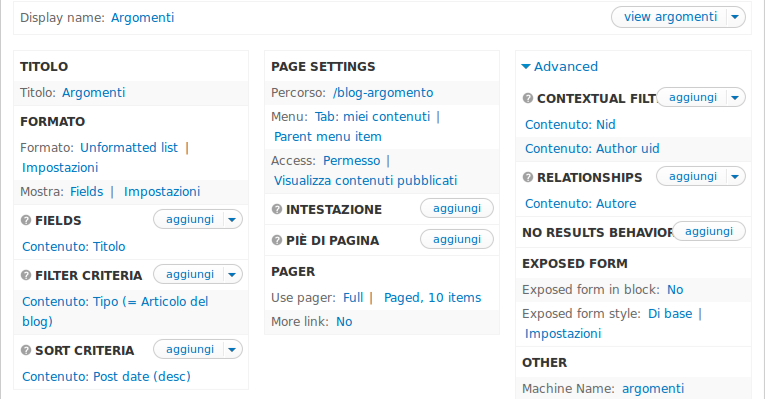Edit machine name argomenti
Image resolution: width=765 pixels, height=399 pixels.
tap(653, 389)
